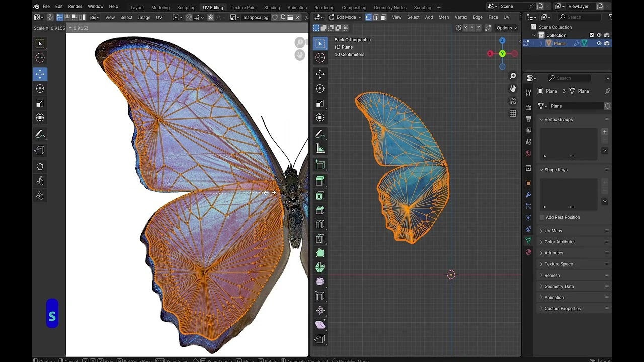The height and width of the screenshot is (362, 644).
Task: Open the Render properties tab
Action: [x=528, y=107]
